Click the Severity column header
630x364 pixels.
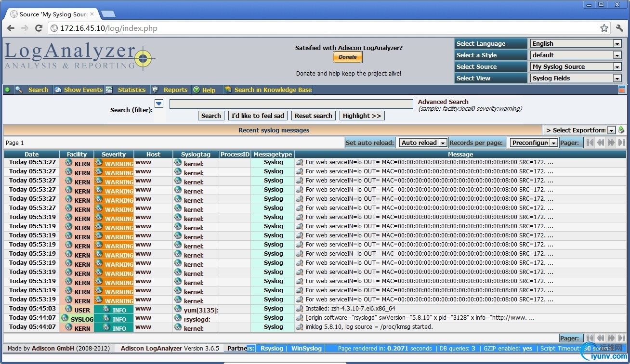click(x=114, y=154)
